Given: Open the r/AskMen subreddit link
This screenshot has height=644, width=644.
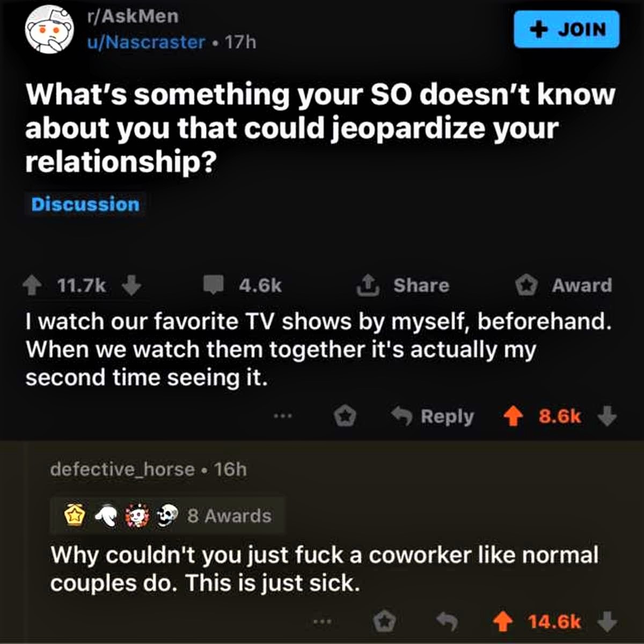Looking at the screenshot, I should tap(133, 16).
